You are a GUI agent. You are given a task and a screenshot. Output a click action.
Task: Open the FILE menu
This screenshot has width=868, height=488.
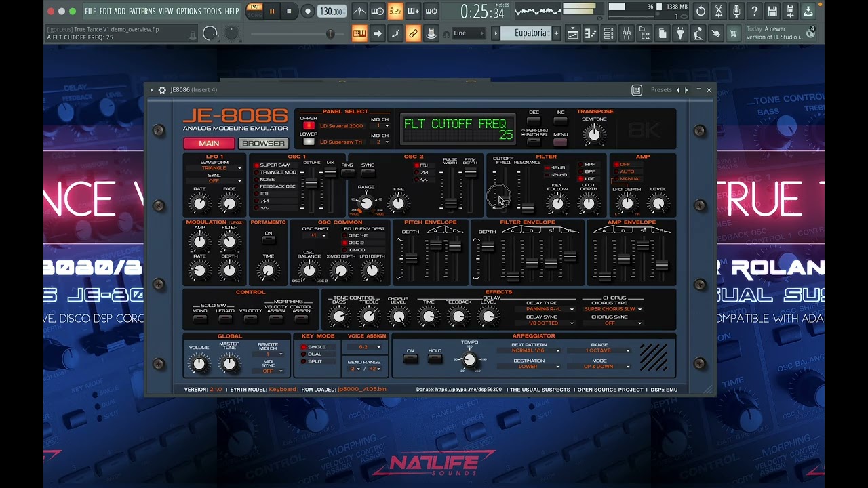[90, 12]
